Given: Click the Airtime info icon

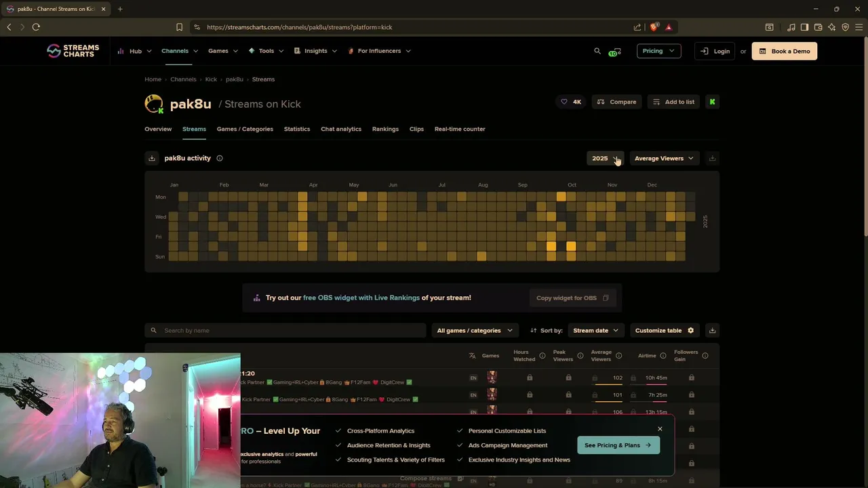Looking at the screenshot, I should pos(663,356).
